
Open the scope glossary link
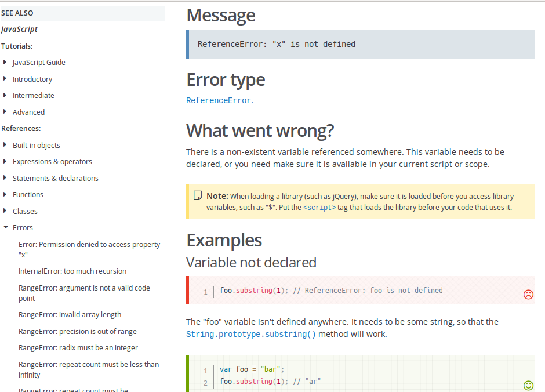coord(477,165)
